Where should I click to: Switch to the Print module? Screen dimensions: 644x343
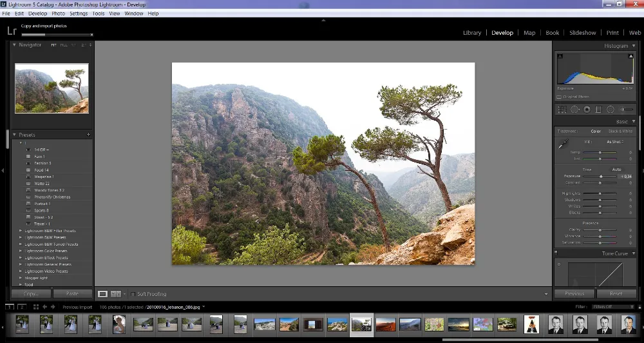click(x=612, y=33)
